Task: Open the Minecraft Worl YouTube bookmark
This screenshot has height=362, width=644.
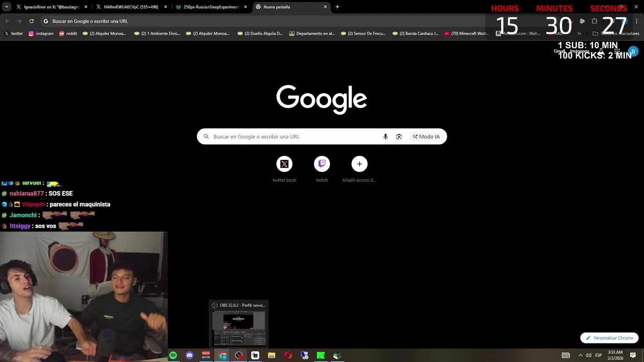Action: pyautogui.click(x=466, y=34)
